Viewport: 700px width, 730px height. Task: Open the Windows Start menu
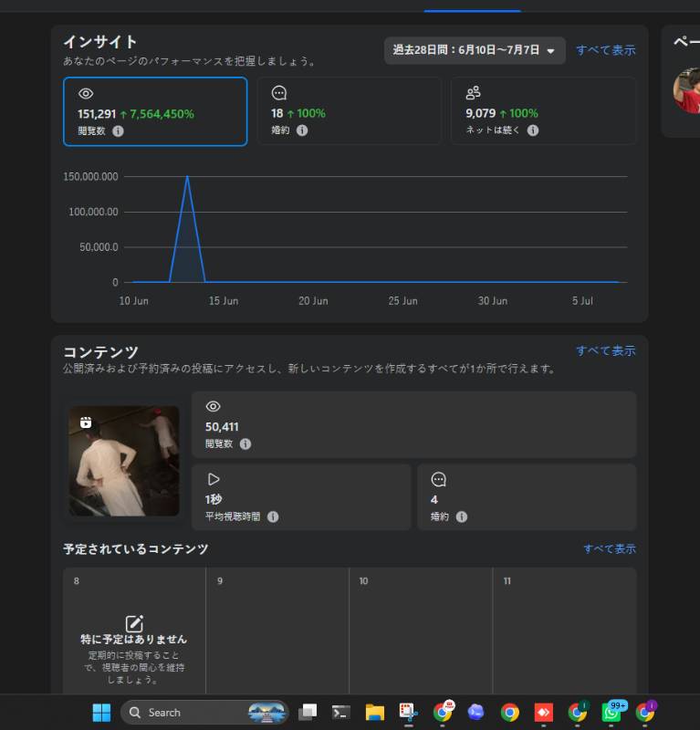coord(101,713)
